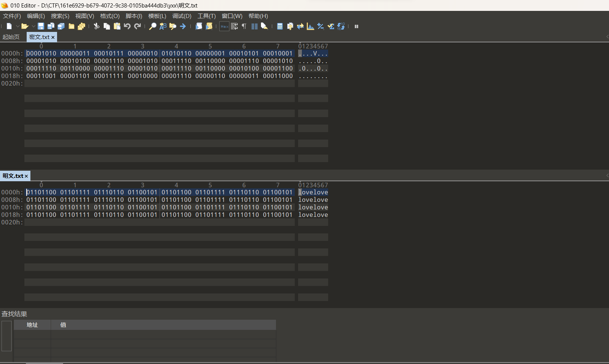Screen dimensions: 609x364
Task: Click the 0008h address in 明文.txt pane
Action: [x=12, y=200]
